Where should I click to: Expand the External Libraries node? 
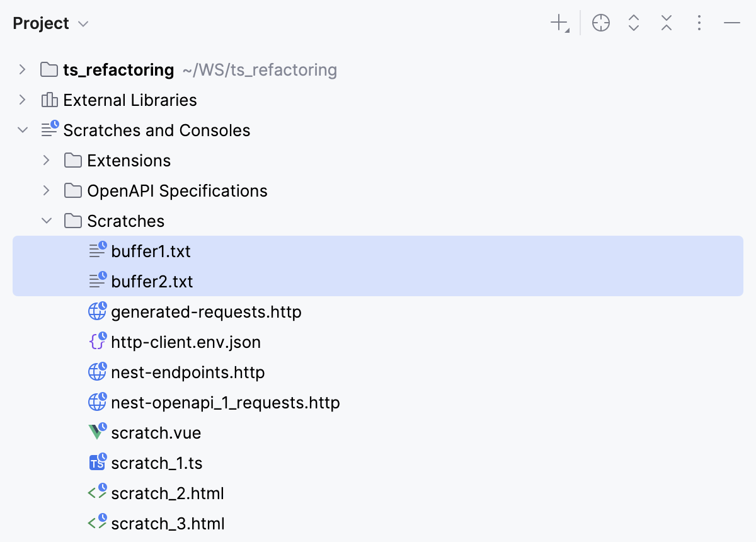tap(23, 100)
